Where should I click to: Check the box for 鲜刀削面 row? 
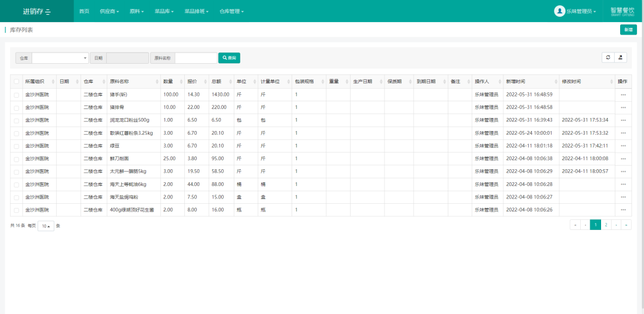pos(17,159)
